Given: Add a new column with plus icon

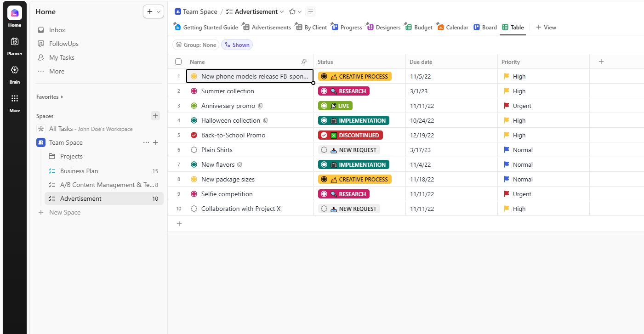Looking at the screenshot, I should click(601, 62).
